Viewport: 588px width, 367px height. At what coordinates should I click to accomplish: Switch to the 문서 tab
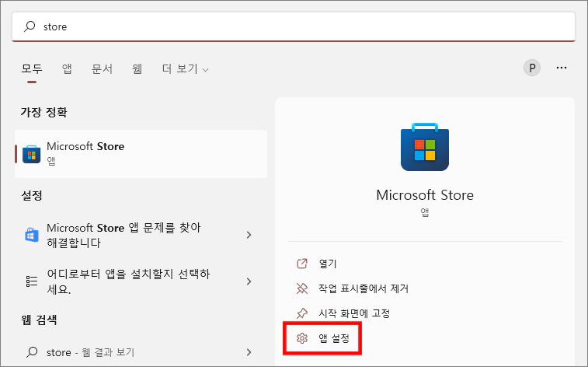point(102,68)
